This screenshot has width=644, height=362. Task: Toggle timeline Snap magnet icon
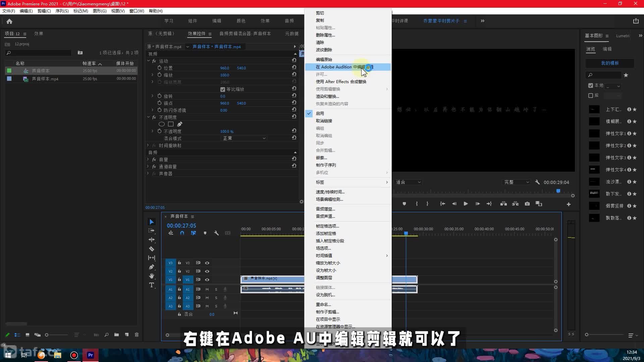click(x=182, y=233)
